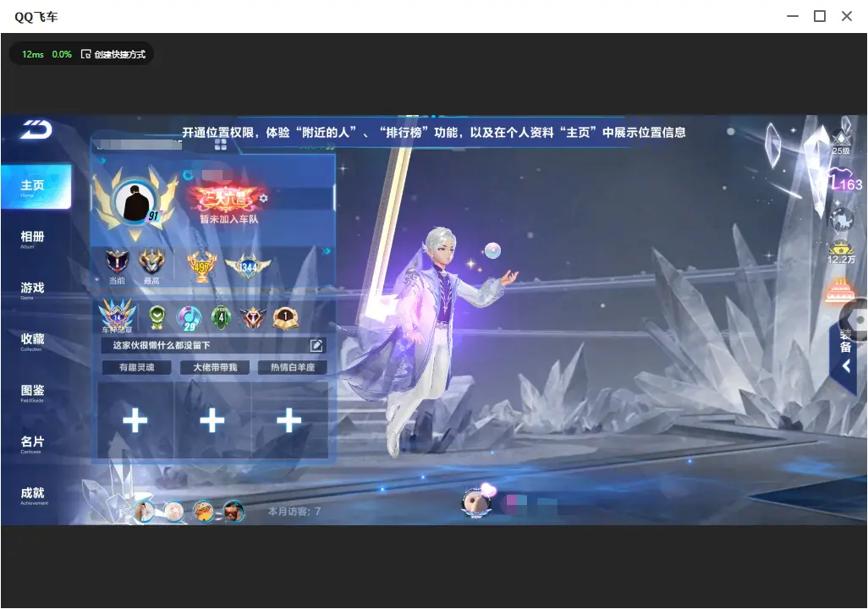
Task: Click 创建快捷方式 create shortcut button
Action: 113,54
